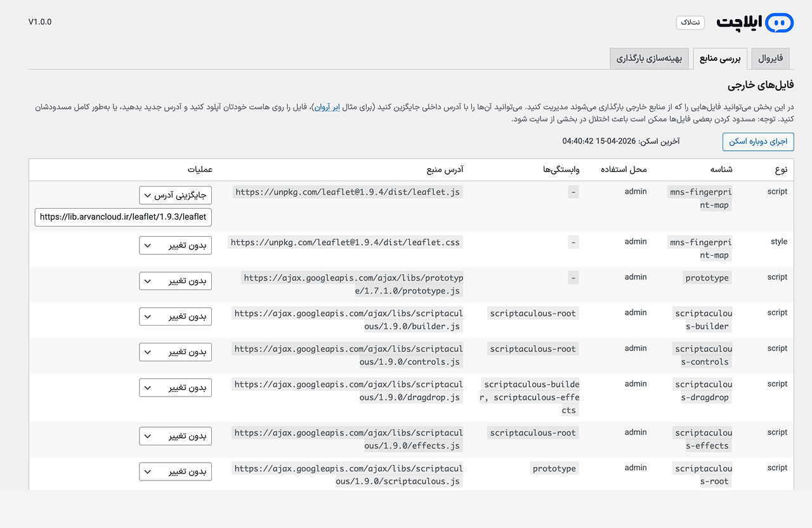812x528 pixels.
Task: Expand action dropdown for effects.js row
Action: [x=176, y=436]
